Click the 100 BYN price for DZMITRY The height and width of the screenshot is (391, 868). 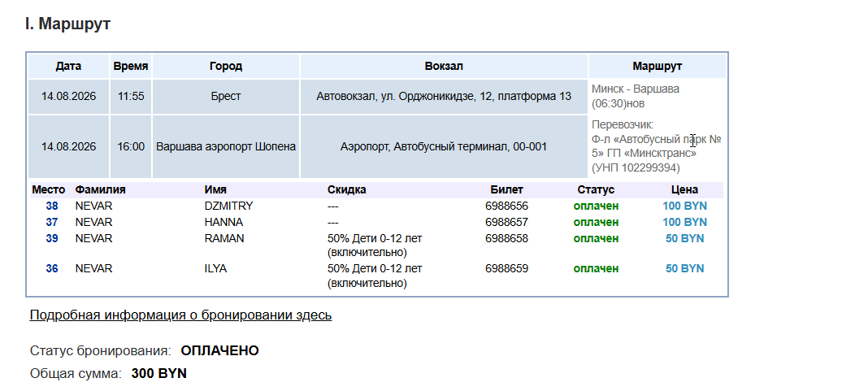coord(685,206)
